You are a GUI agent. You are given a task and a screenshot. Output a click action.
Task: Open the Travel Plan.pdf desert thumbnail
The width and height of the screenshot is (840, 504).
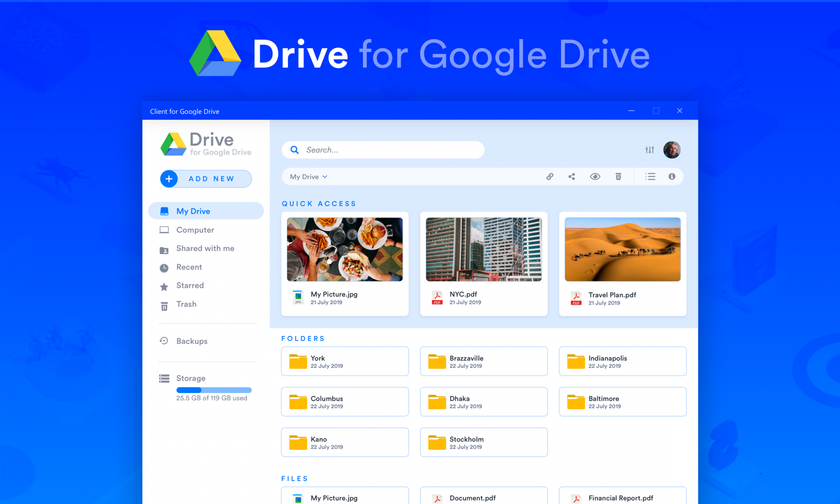(623, 249)
